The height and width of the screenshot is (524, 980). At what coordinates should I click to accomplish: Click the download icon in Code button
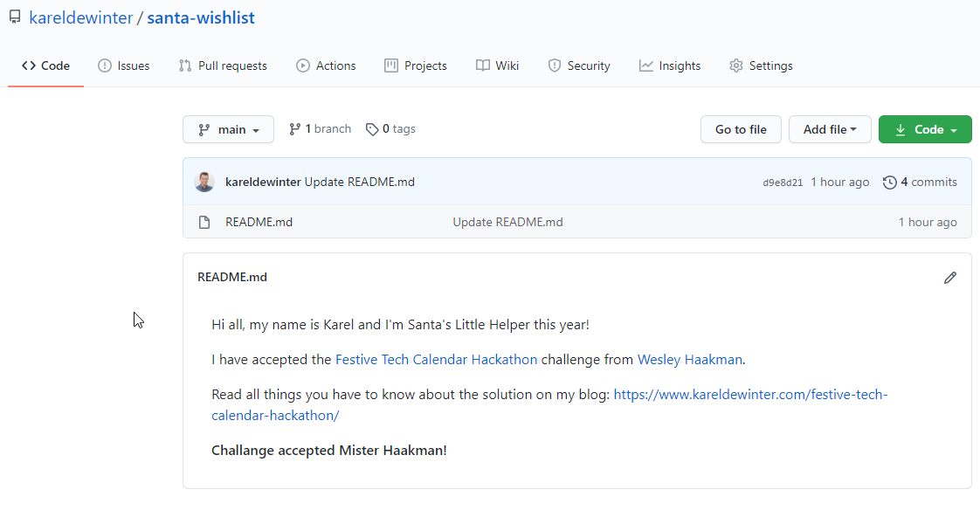(901, 130)
